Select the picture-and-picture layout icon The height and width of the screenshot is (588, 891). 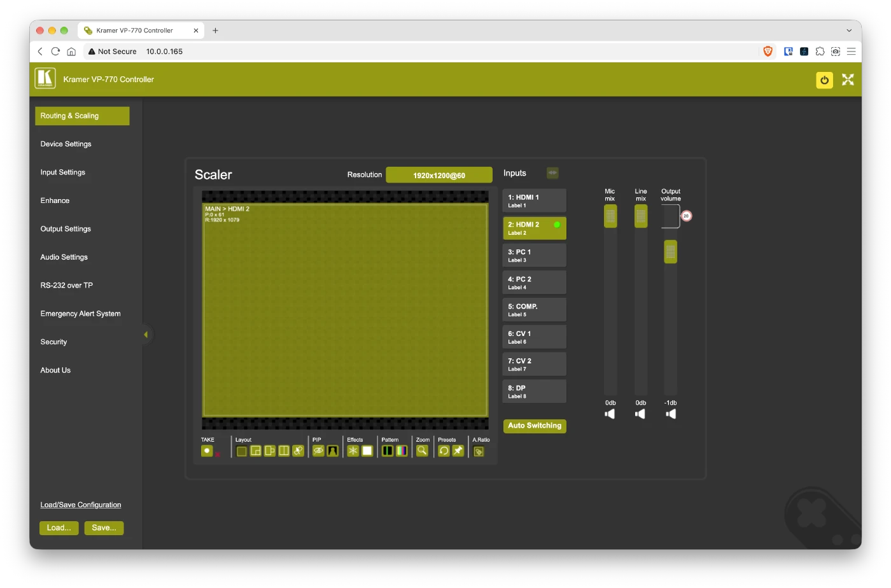tap(270, 451)
